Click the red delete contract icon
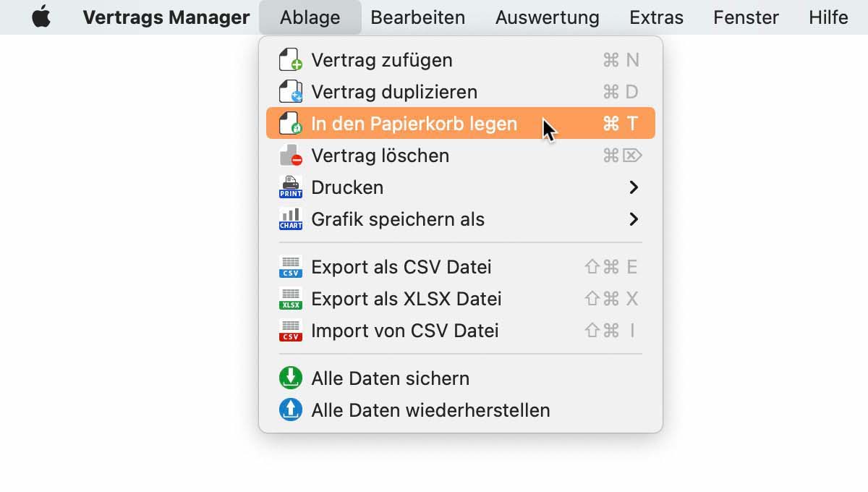 click(x=290, y=156)
